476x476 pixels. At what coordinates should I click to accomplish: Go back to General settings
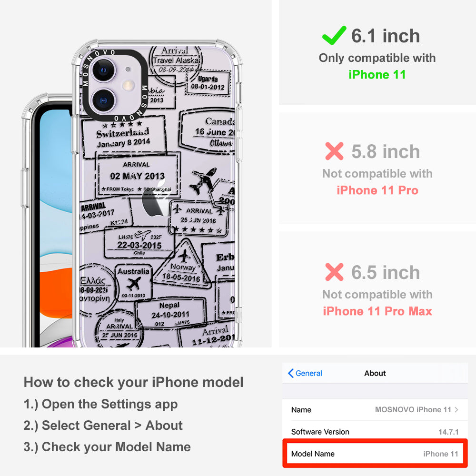(x=305, y=373)
